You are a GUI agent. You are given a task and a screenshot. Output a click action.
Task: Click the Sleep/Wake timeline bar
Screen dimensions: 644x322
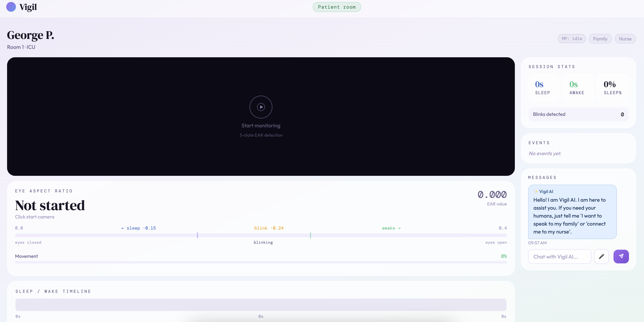[x=261, y=305]
